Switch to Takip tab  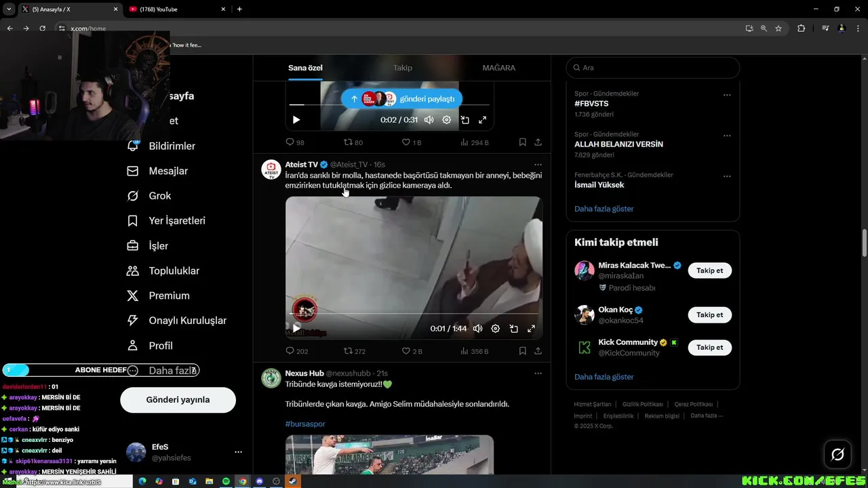click(x=403, y=68)
